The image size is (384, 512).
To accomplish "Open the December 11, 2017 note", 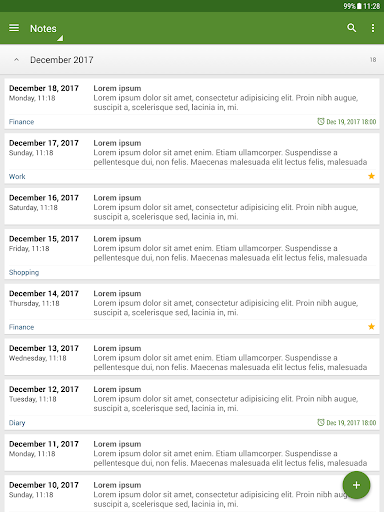I will tap(192, 453).
